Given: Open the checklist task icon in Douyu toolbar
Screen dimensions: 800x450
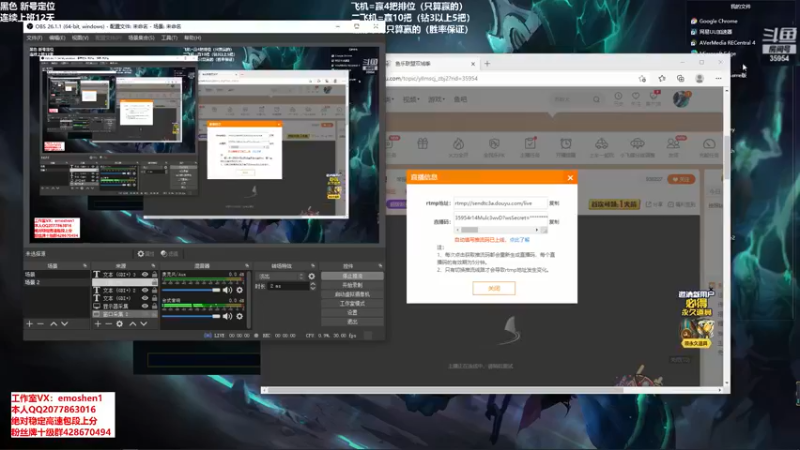Looking at the screenshot, I should click(x=530, y=144).
